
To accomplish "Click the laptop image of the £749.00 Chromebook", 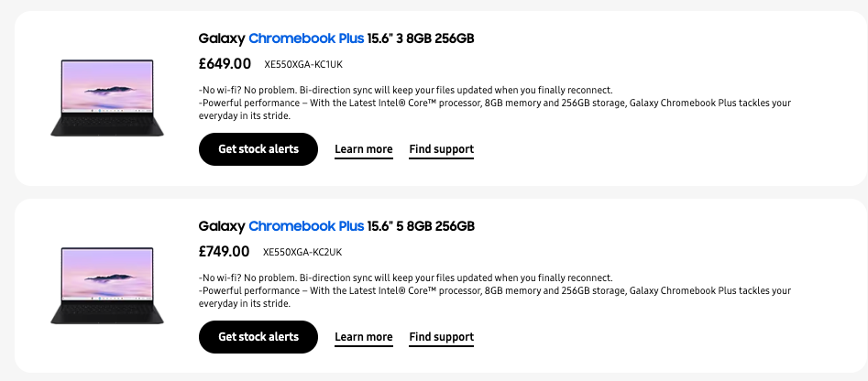I will (106, 286).
